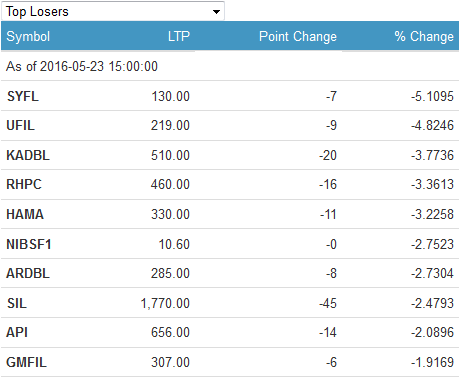Open the API stock symbol

pos(17,332)
